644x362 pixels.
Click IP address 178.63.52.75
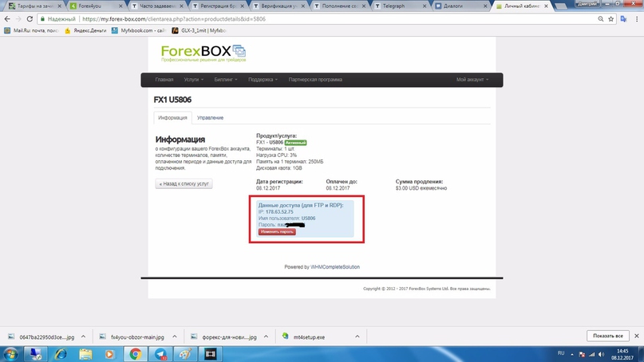pos(279,212)
